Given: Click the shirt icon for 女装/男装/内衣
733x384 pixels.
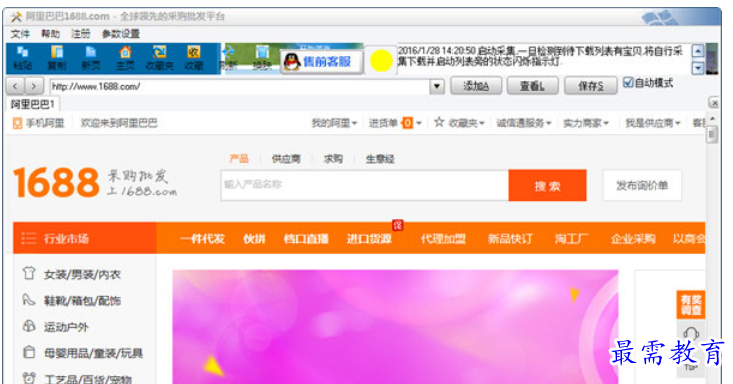Looking at the screenshot, I should tap(29, 273).
